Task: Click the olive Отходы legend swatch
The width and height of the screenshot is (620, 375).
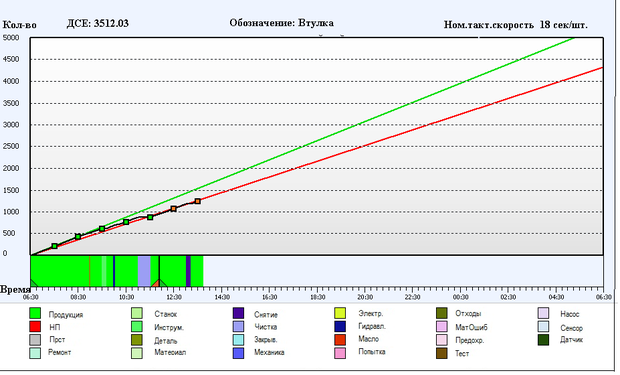Action: point(442,313)
